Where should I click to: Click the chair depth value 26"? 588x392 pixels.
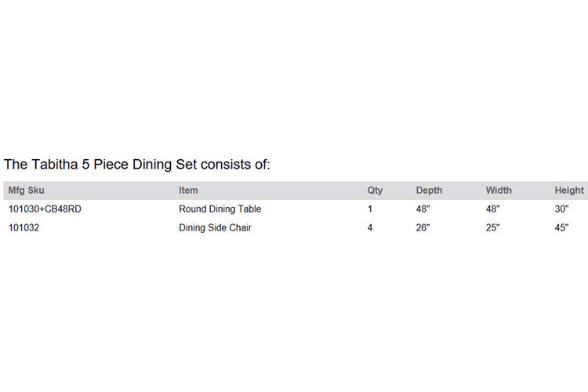click(x=423, y=227)
